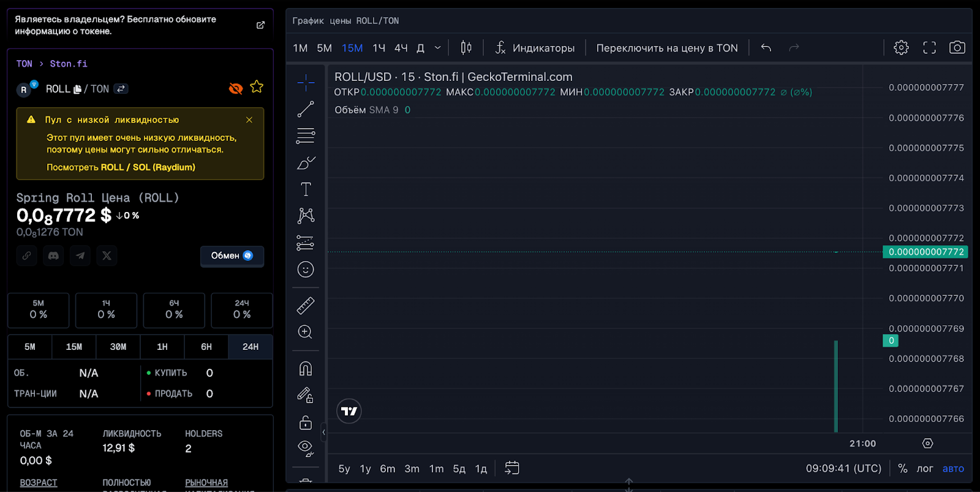The height and width of the screenshot is (492, 980).
Task: Set chart range to 1y
Action: (x=366, y=469)
